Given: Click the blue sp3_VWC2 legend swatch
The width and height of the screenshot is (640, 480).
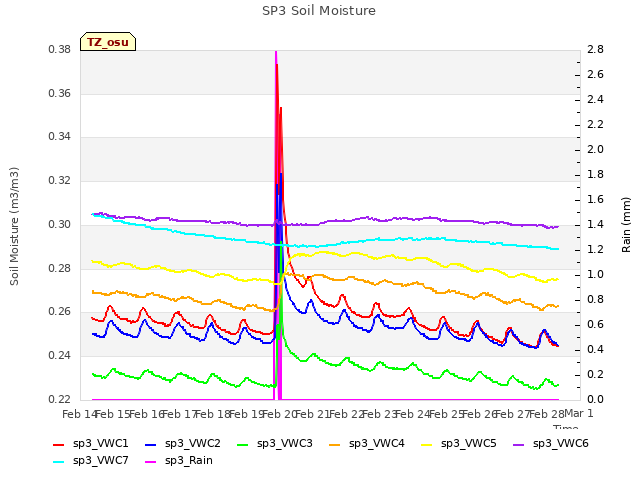Looking at the screenshot, I should 151,444.
